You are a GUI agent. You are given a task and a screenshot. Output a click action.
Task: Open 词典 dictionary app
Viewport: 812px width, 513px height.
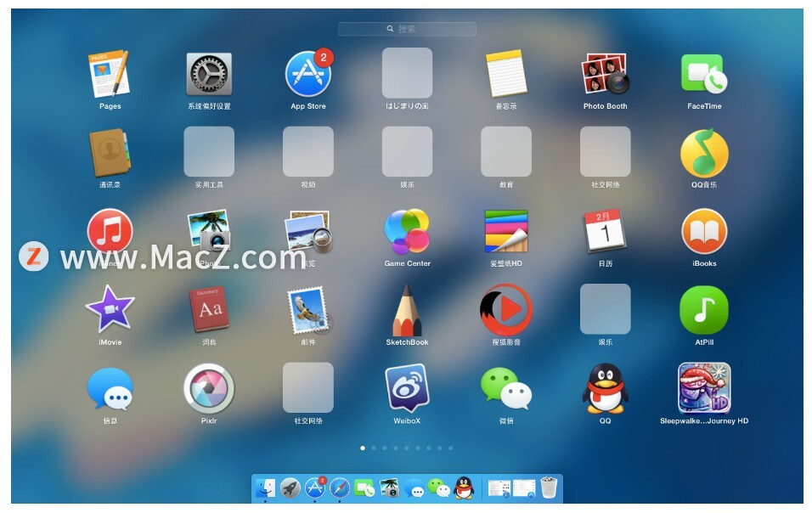click(209, 309)
